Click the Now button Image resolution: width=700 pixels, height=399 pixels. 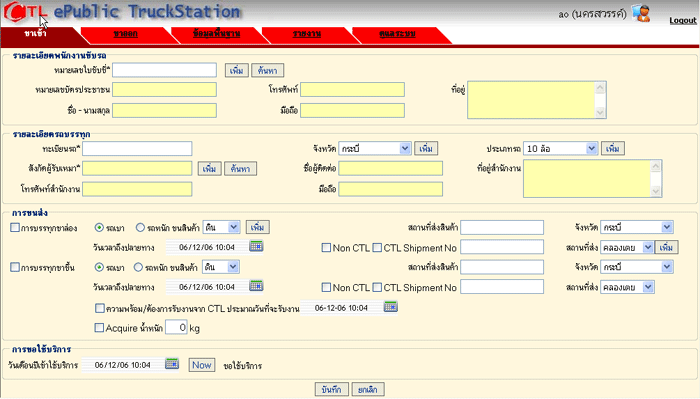pyautogui.click(x=201, y=365)
